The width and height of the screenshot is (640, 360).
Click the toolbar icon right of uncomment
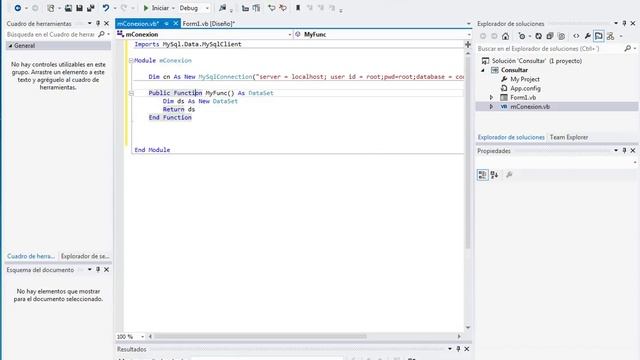271,8
